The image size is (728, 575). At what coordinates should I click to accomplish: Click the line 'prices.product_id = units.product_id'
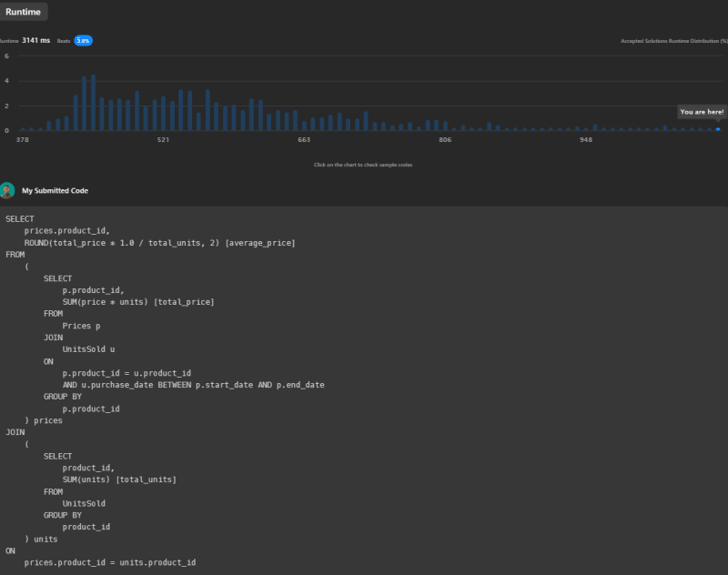[110, 562]
